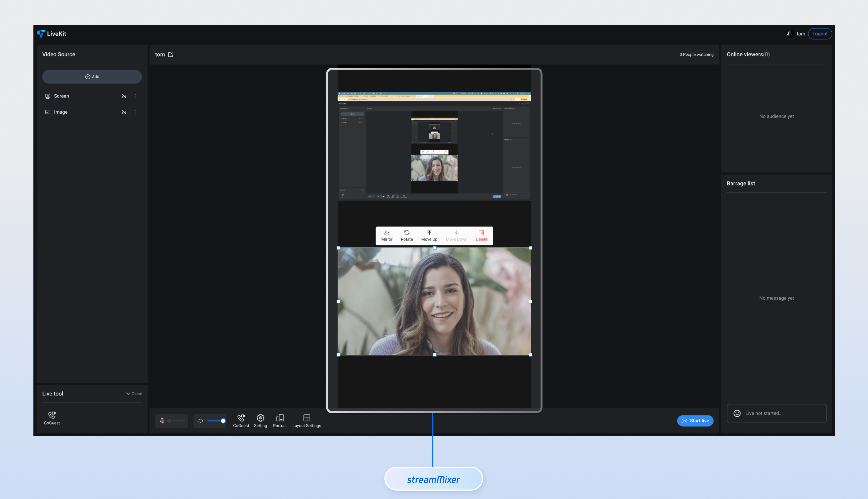This screenshot has height=499, width=868.
Task: Click the Add video source button
Action: (92, 77)
